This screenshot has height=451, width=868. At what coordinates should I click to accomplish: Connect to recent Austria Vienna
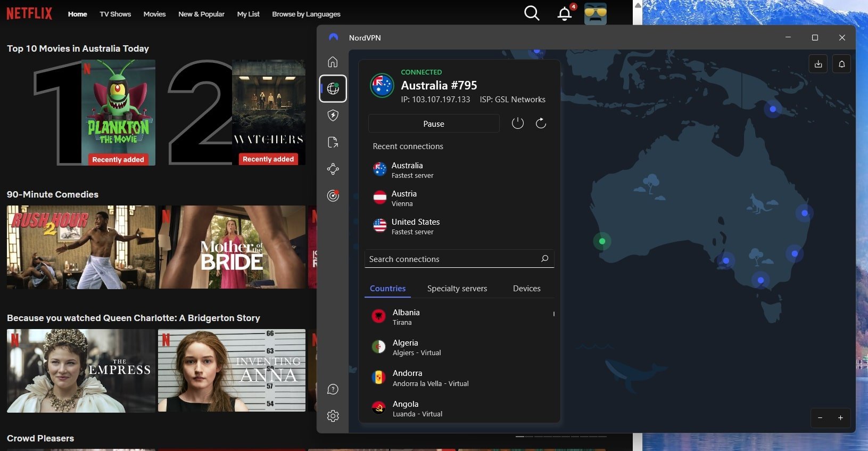459,198
